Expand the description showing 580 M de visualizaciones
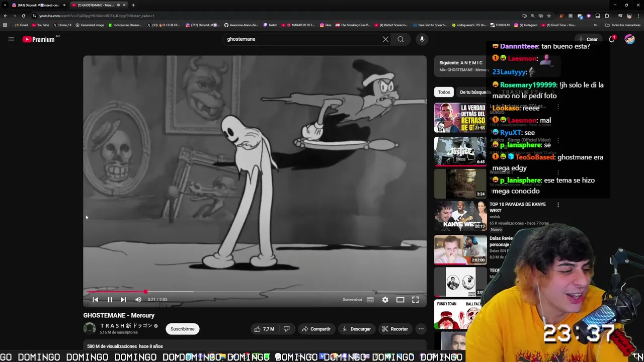Screen dimensions: 644x362 (255, 346)
